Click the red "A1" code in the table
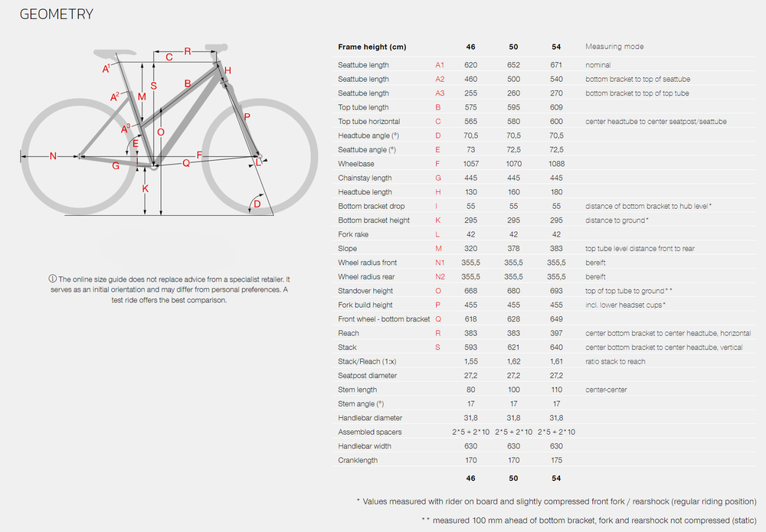The height and width of the screenshot is (532, 766). click(x=440, y=65)
